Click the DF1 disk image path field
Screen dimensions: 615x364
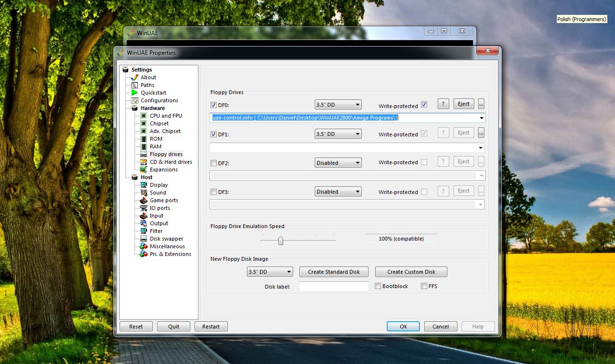347,147
